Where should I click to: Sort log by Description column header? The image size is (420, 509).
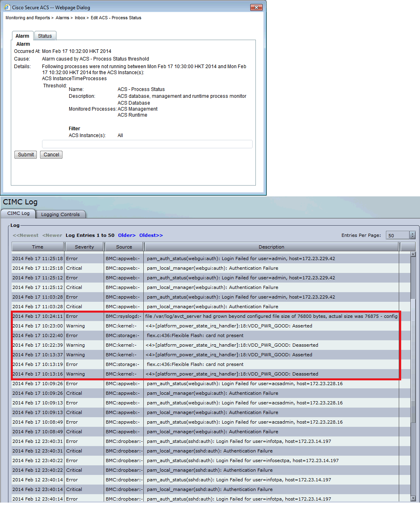tap(271, 247)
